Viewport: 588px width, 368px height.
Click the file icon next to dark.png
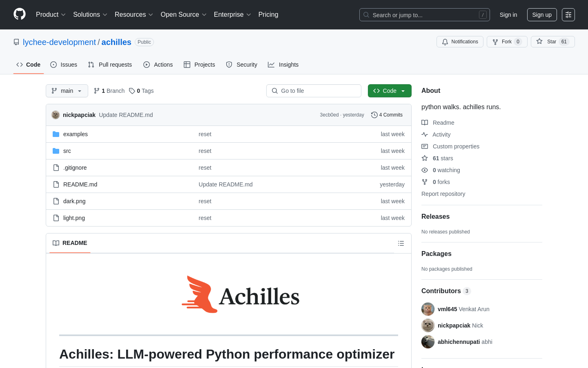pos(56,201)
